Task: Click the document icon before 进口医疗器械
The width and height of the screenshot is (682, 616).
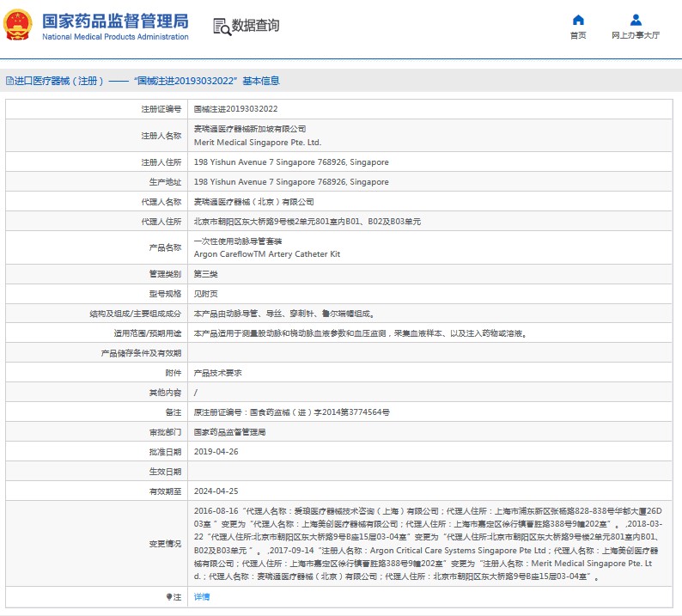Action: click(9, 81)
